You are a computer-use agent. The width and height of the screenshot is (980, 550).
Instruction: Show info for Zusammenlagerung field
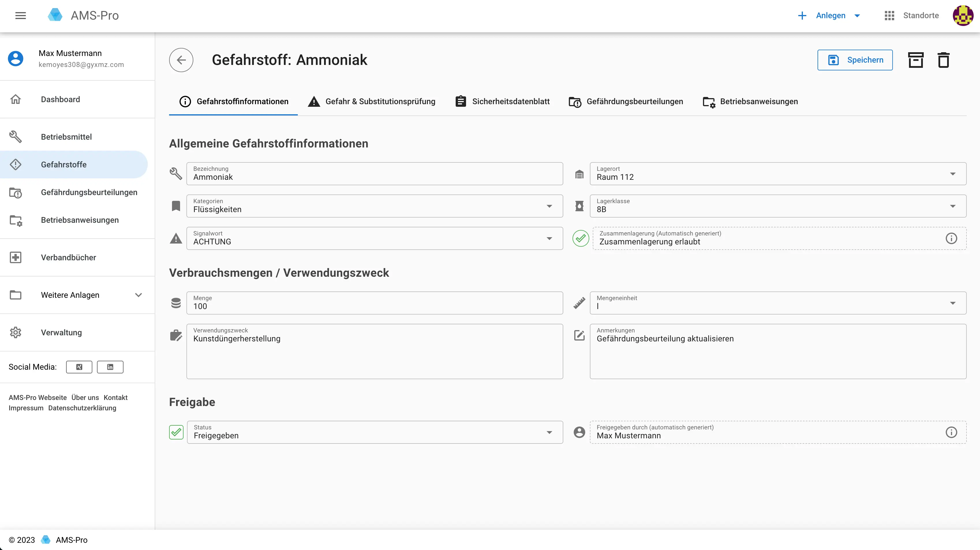coord(951,238)
